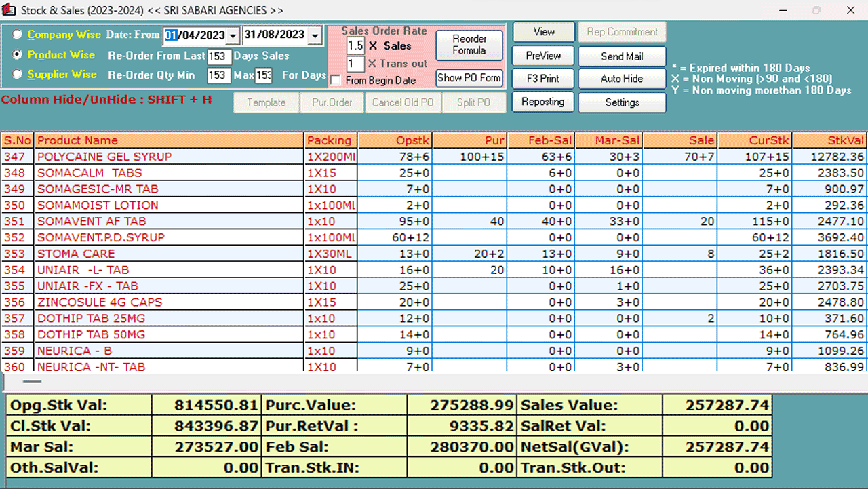Click the Reorder Formula button
Viewport: 868px width, 489px height.
pyautogui.click(x=469, y=45)
